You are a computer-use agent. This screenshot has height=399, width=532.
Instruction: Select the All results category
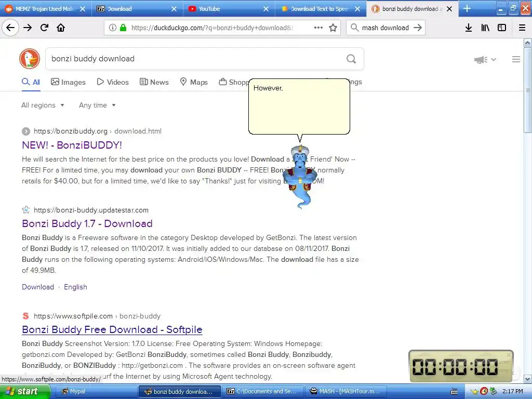[x=31, y=82]
